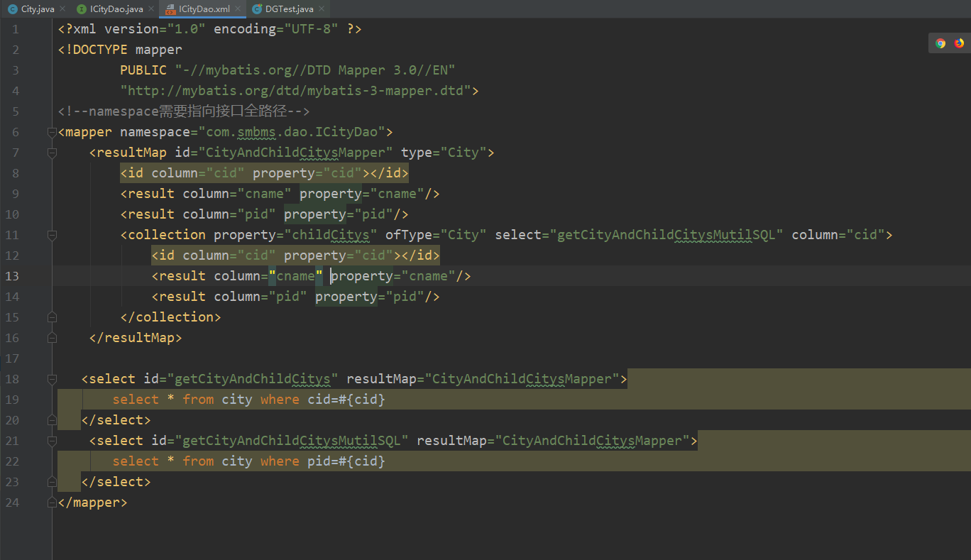This screenshot has height=560, width=971.
Task: Click line number 13 in the gutter
Action: (x=12, y=276)
